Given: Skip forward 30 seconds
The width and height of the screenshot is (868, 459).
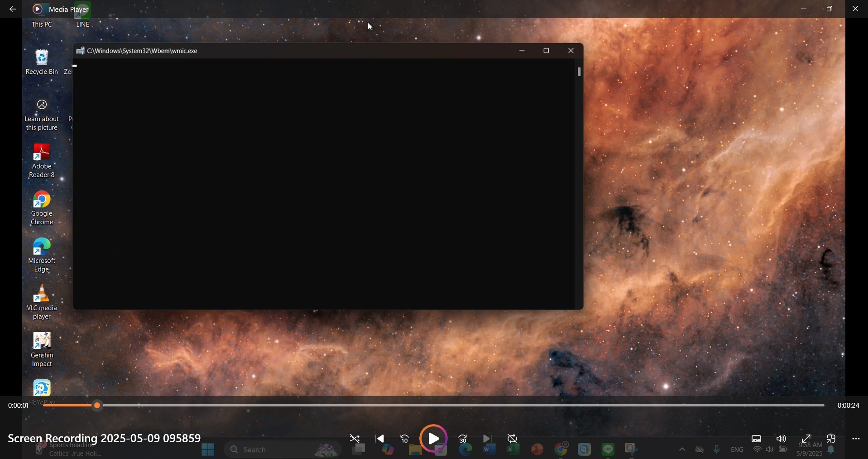Looking at the screenshot, I should click(463, 439).
